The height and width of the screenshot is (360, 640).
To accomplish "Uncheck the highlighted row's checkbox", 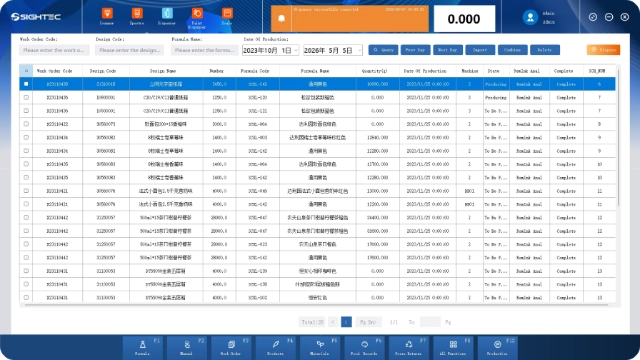I will click(x=26, y=84).
